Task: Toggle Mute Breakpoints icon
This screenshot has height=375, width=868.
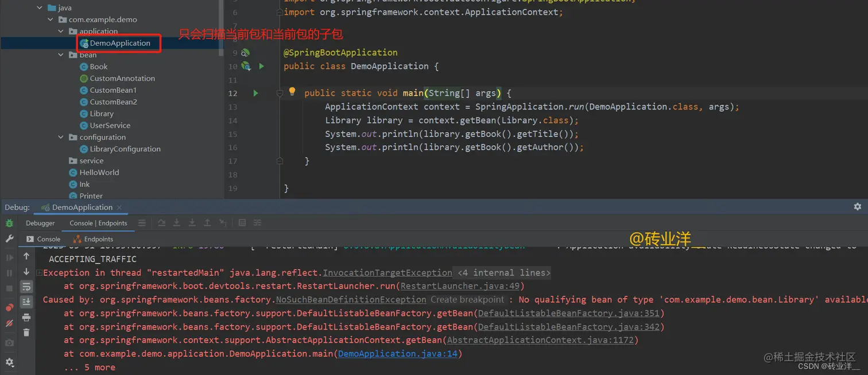Action: pos(9,323)
